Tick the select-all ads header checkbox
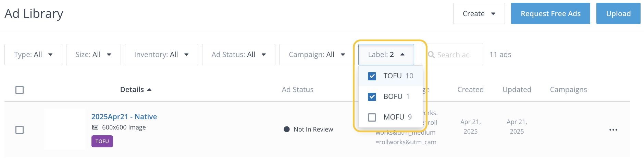Screen dimensions: 644x158 [20, 90]
